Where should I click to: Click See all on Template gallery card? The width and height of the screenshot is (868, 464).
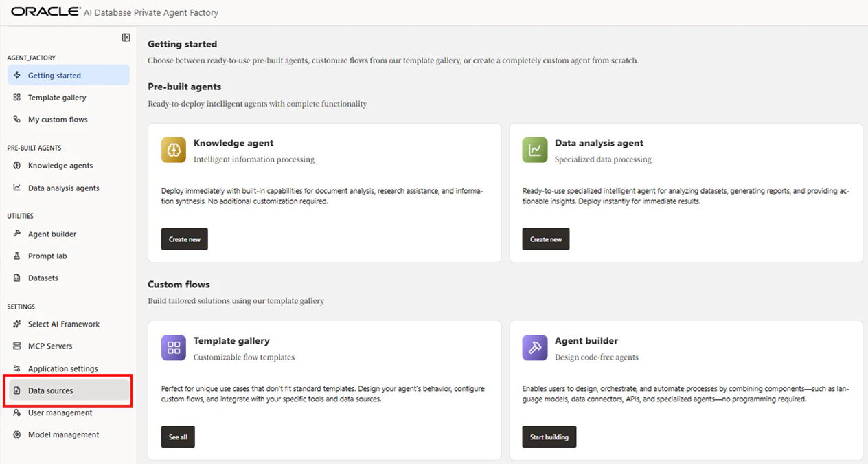point(178,437)
